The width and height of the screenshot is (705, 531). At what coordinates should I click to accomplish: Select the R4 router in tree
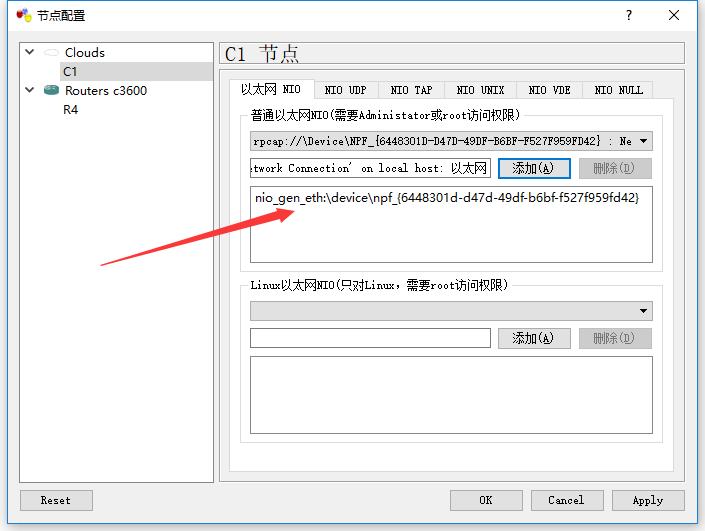[71, 110]
